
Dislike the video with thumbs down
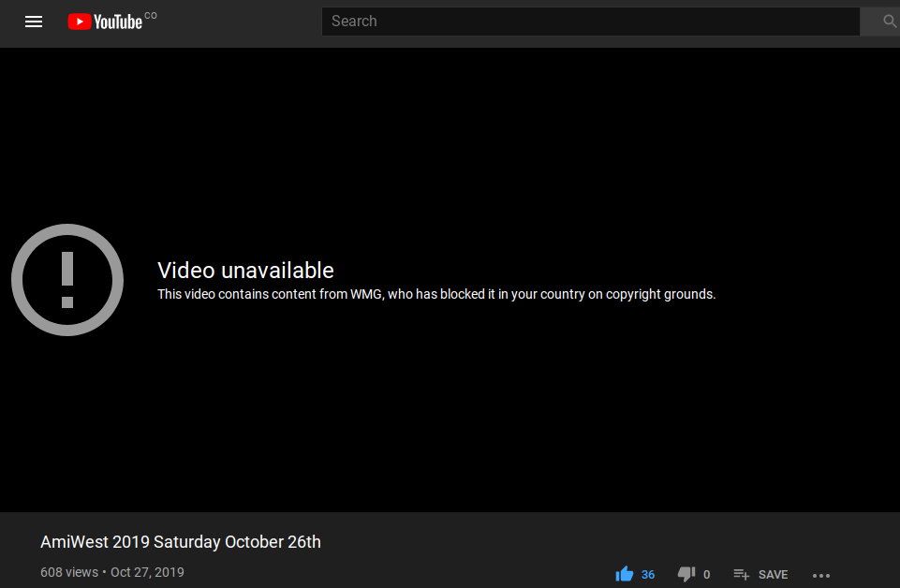pyautogui.click(x=686, y=574)
